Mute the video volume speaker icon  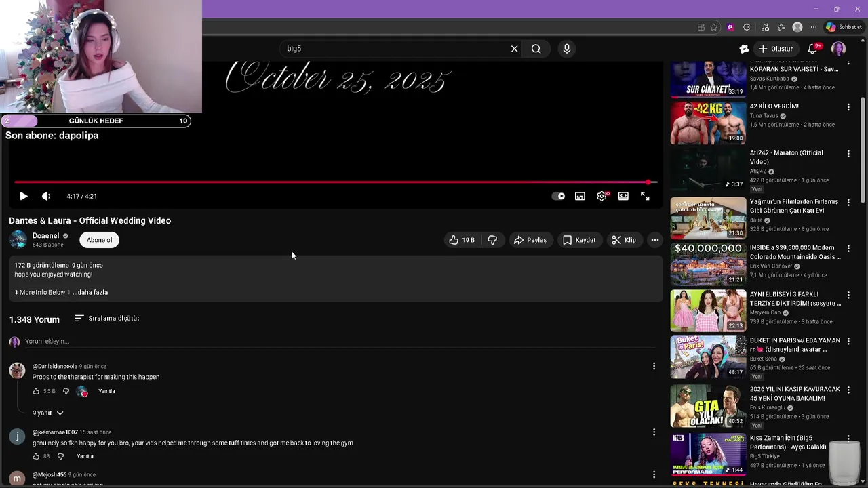pos(46,196)
